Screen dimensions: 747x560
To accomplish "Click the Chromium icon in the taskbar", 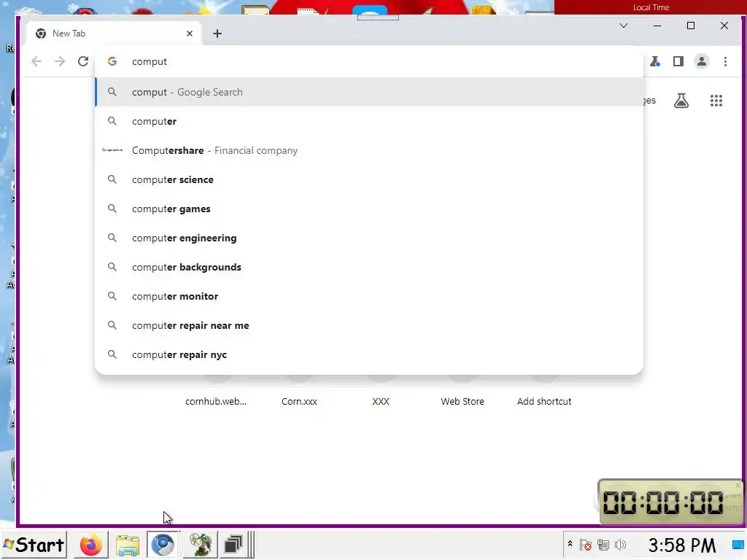I will pyautogui.click(x=163, y=545).
